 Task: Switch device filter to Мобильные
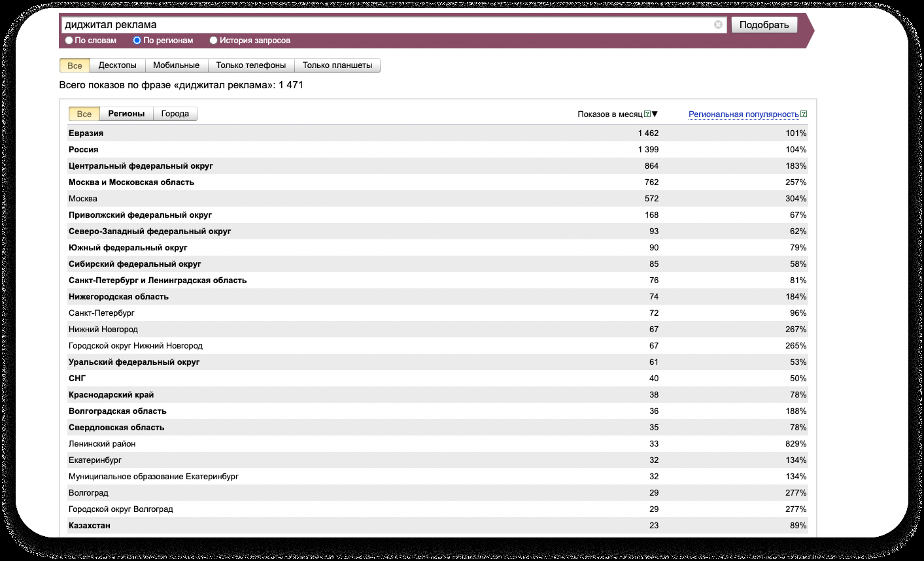pos(177,65)
